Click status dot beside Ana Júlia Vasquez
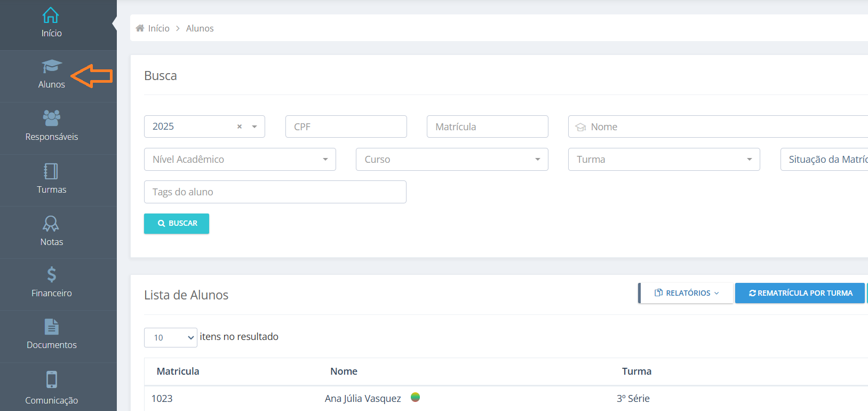This screenshot has height=411, width=868. pyautogui.click(x=416, y=397)
